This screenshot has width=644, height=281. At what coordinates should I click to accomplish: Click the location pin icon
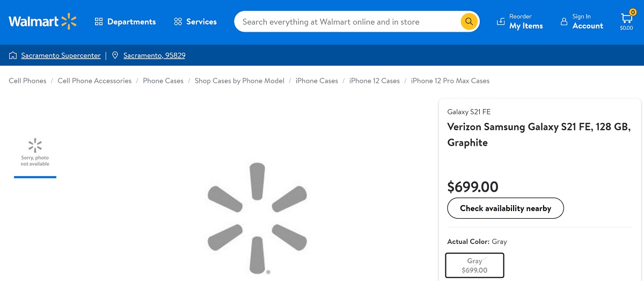115,55
